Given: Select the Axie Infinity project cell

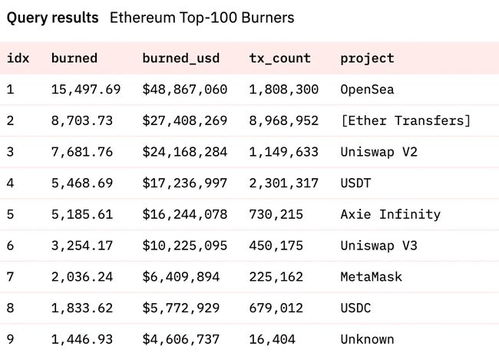Looking at the screenshot, I should pos(390,214).
